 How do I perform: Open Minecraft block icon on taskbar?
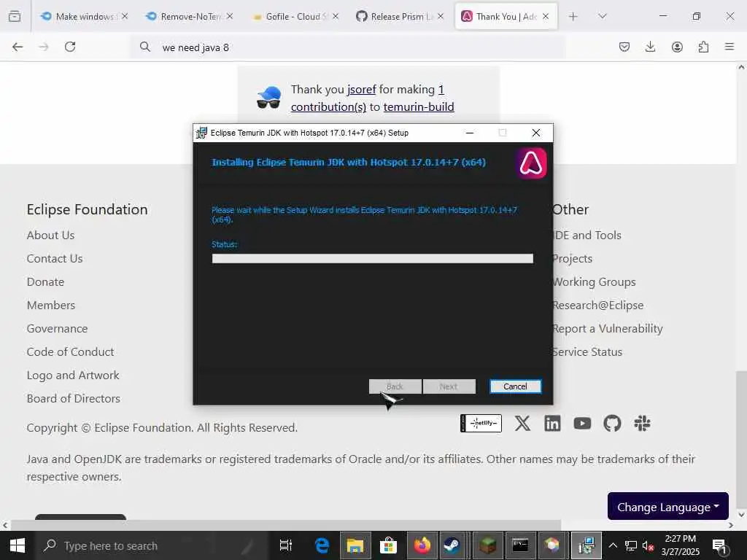click(x=487, y=545)
